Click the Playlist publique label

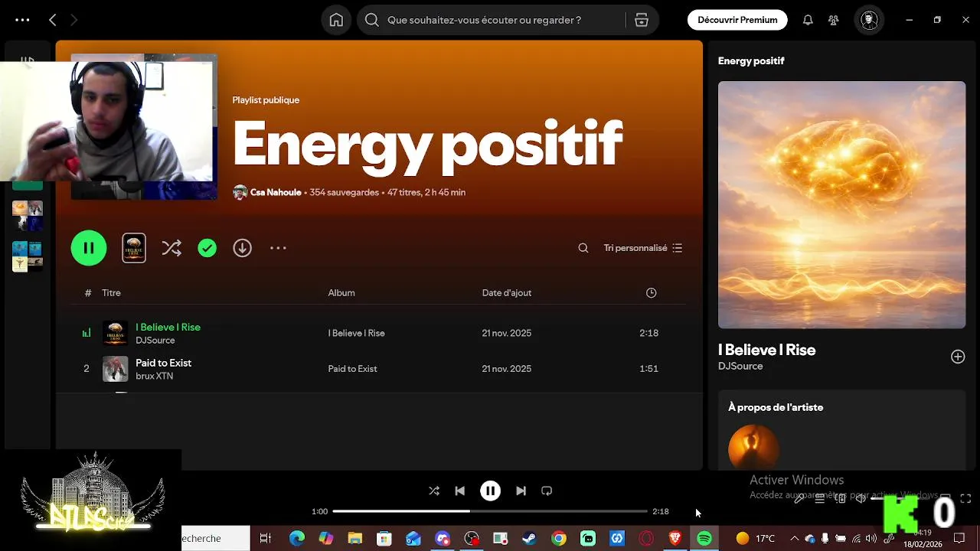(x=266, y=100)
